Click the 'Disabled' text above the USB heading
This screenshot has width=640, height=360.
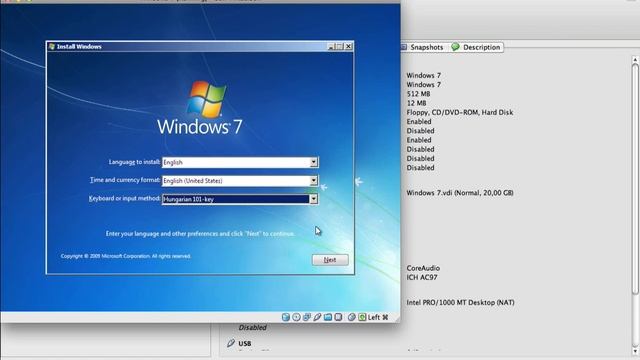click(x=252, y=327)
